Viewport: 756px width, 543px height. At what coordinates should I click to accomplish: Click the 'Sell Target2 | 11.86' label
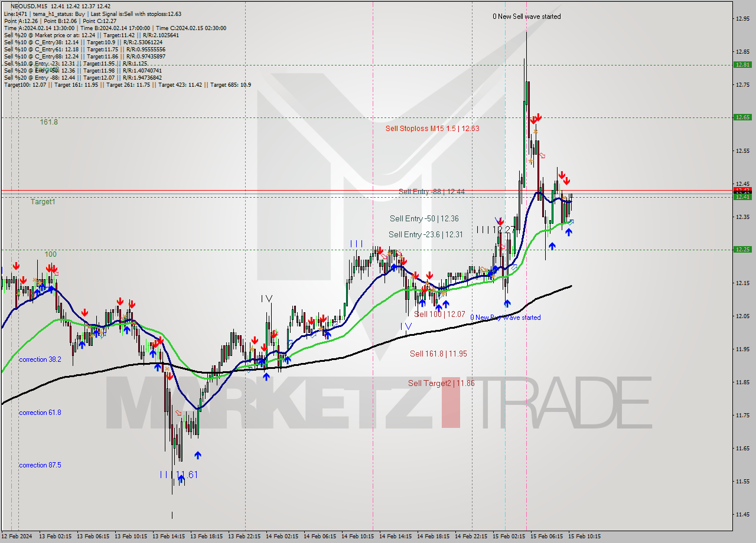[x=441, y=383]
